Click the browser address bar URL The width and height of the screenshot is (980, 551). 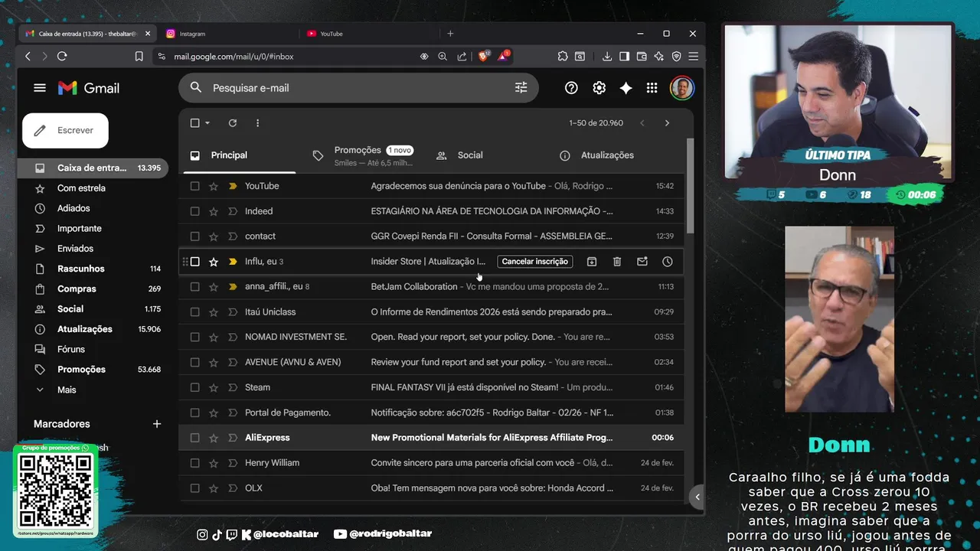(x=234, y=57)
